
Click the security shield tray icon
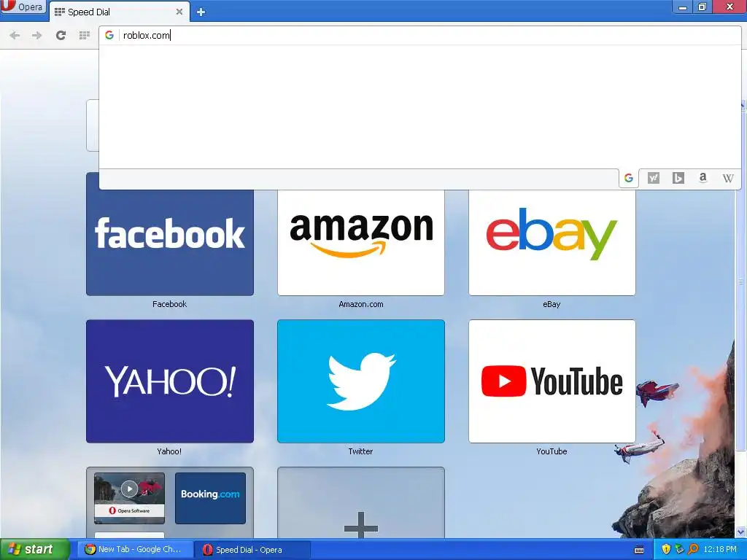666,550
